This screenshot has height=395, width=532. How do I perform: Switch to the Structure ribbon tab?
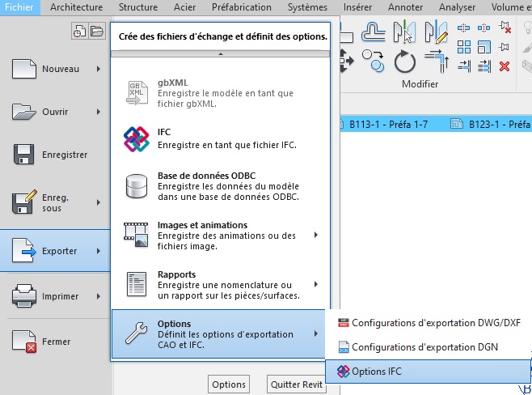(138, 7)
